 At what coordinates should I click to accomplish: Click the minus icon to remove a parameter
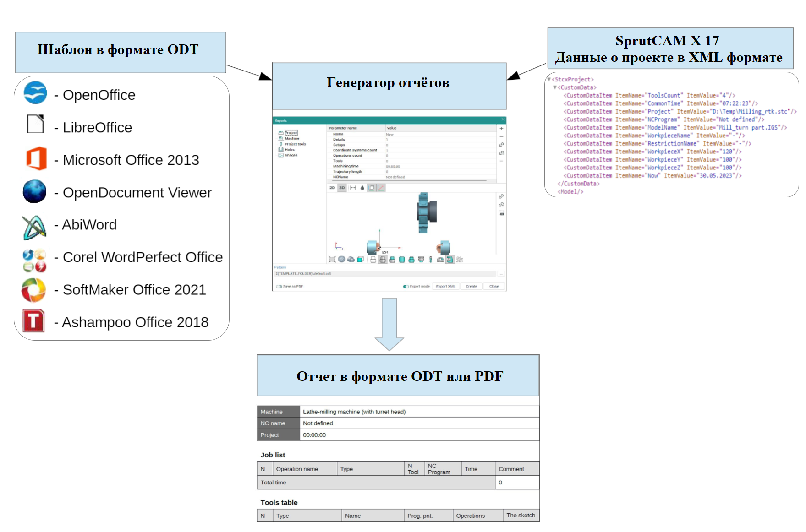click(501, 136)
